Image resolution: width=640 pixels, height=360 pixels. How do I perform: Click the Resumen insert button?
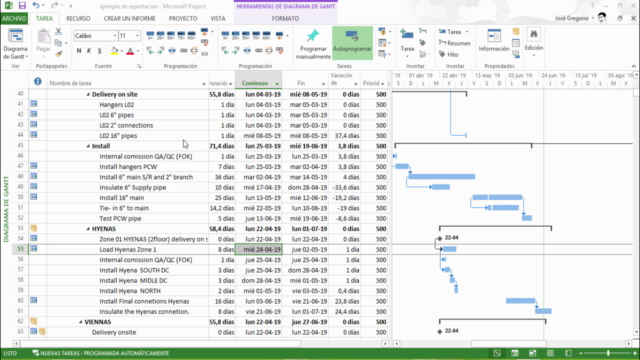(x=454, y=43)
